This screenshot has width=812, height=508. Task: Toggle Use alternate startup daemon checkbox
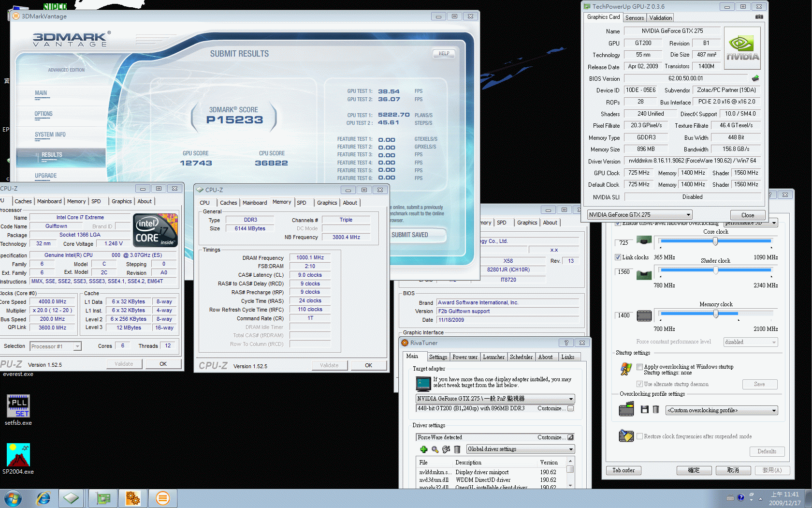point(639,384)
